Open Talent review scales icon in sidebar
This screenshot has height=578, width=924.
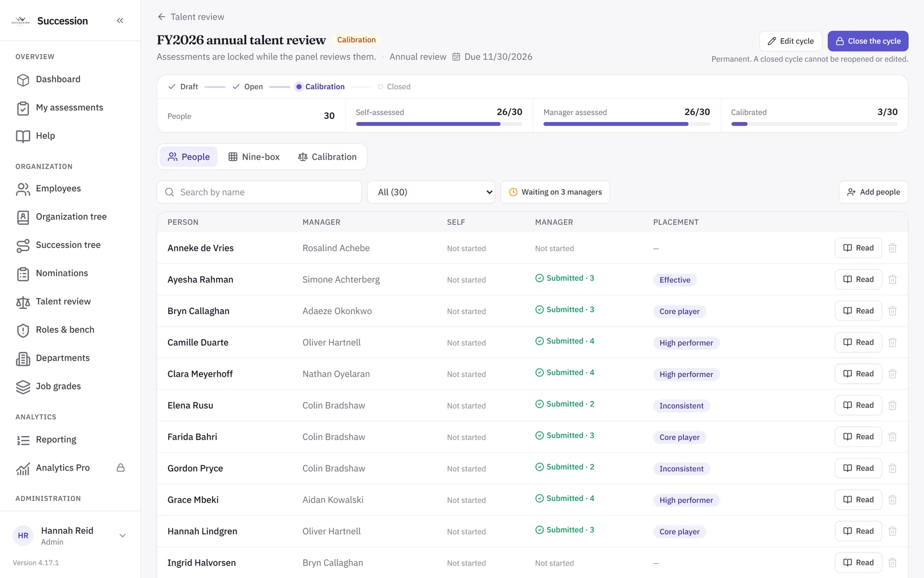click(23, 301)
